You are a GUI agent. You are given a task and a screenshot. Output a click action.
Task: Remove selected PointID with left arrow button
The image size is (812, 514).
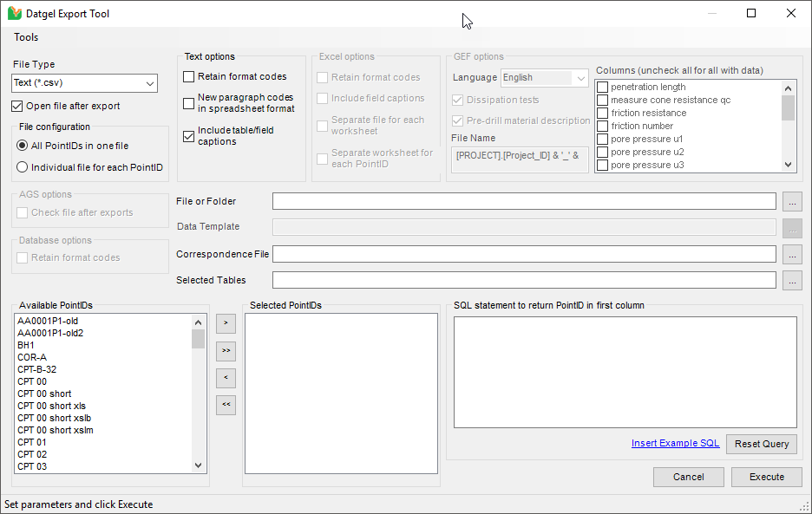pyautogui.click(x=226, y=378)
